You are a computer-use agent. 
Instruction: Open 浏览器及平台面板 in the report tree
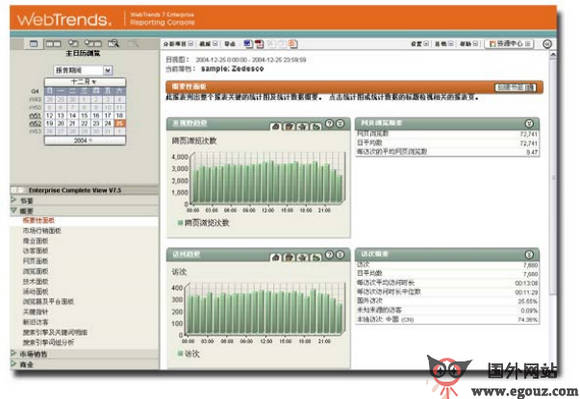pyautogui.click(x=48, y=301)
